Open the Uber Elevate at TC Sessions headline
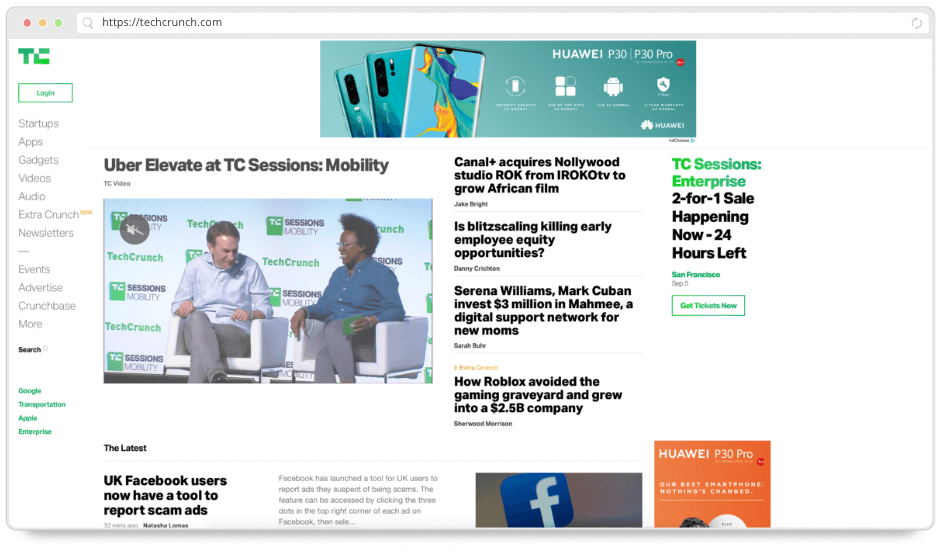This screenshot has height=555, width=942. tap(246, 165)
